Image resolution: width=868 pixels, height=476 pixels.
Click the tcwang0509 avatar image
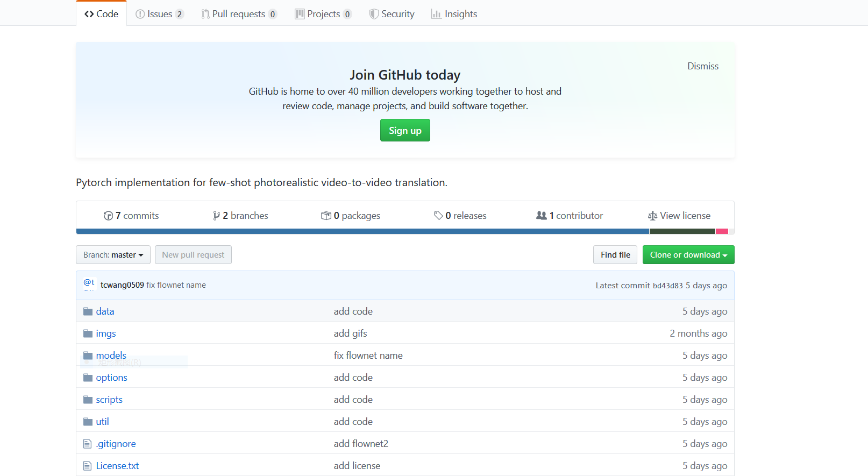(x=89, y=284)
